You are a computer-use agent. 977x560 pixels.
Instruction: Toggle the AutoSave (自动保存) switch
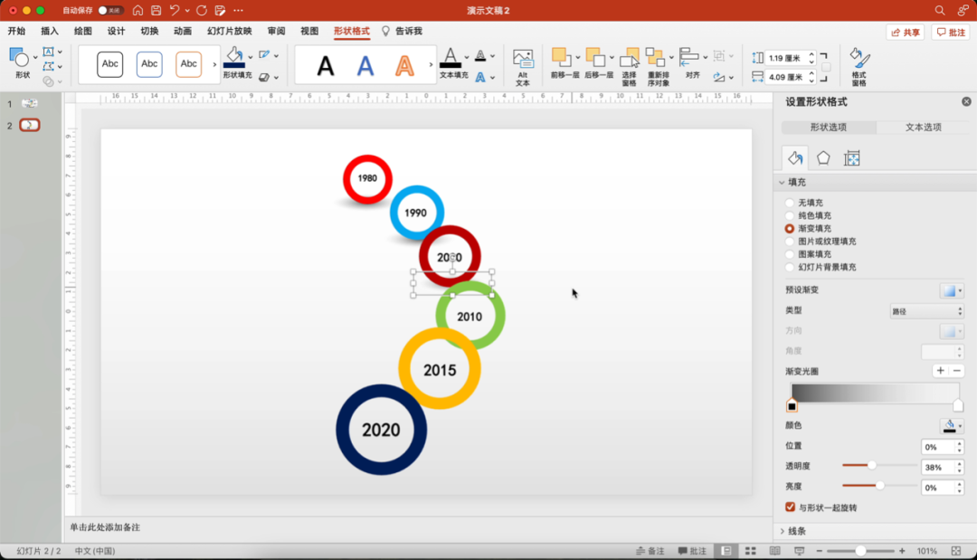pyautogui.click(x=109, y=10)
